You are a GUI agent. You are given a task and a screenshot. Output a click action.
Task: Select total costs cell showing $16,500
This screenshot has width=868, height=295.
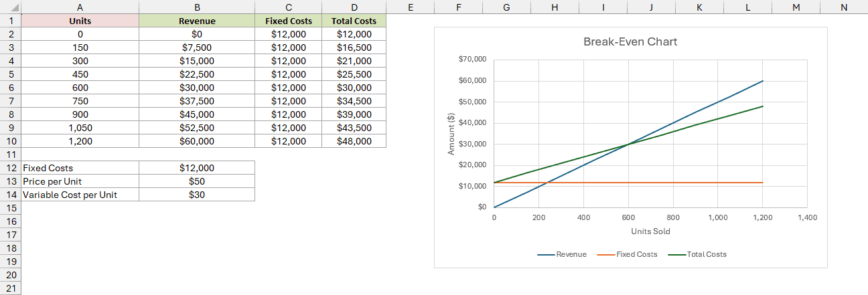pyautogui.click(x=354, y=47)
